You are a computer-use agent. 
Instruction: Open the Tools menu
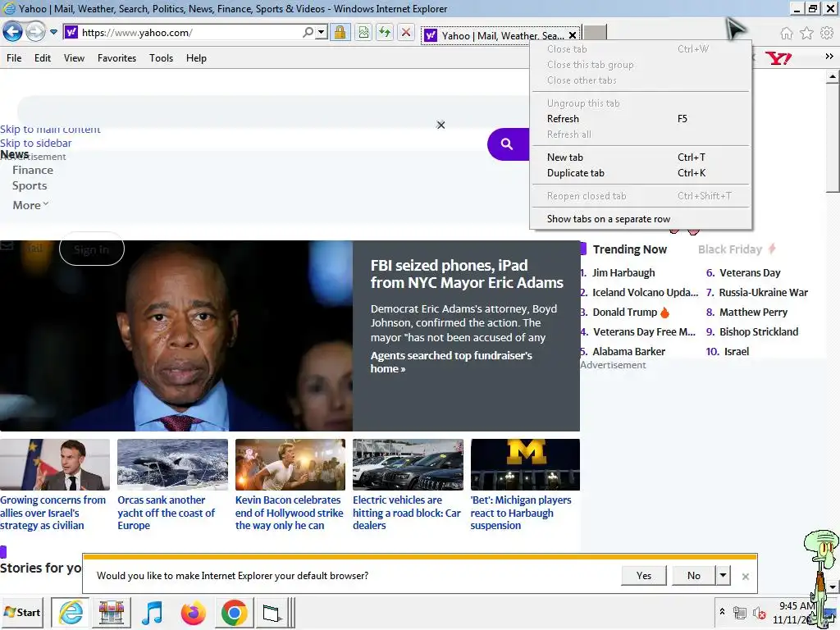(161, 58)
